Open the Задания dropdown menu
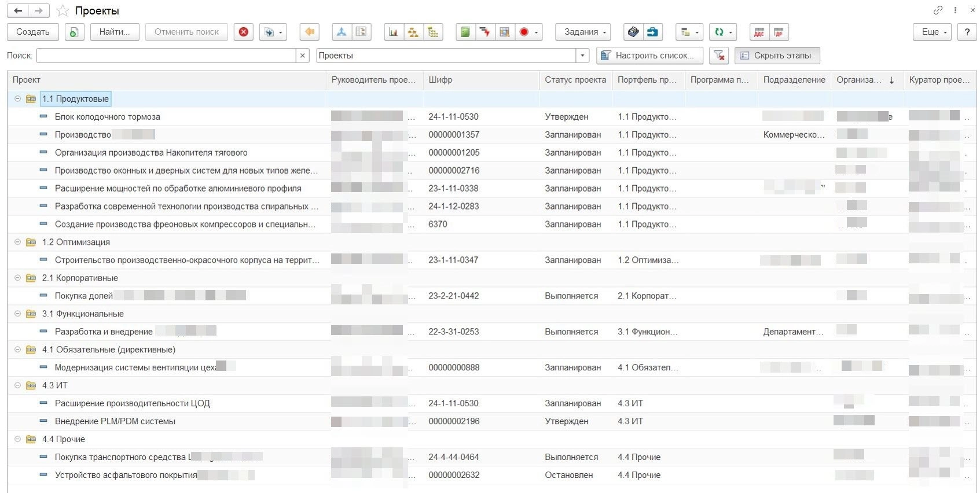980x493 pixels. coord(583,32)
